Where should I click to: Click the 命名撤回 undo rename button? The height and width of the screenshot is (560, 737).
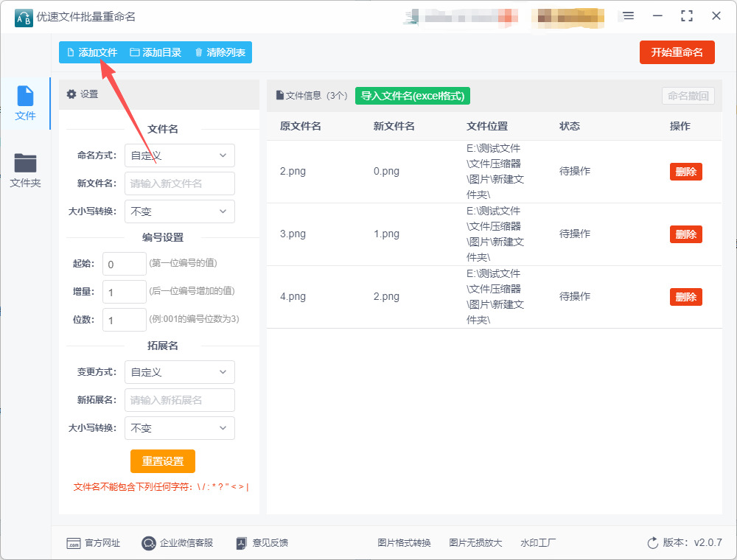(688, 96)
